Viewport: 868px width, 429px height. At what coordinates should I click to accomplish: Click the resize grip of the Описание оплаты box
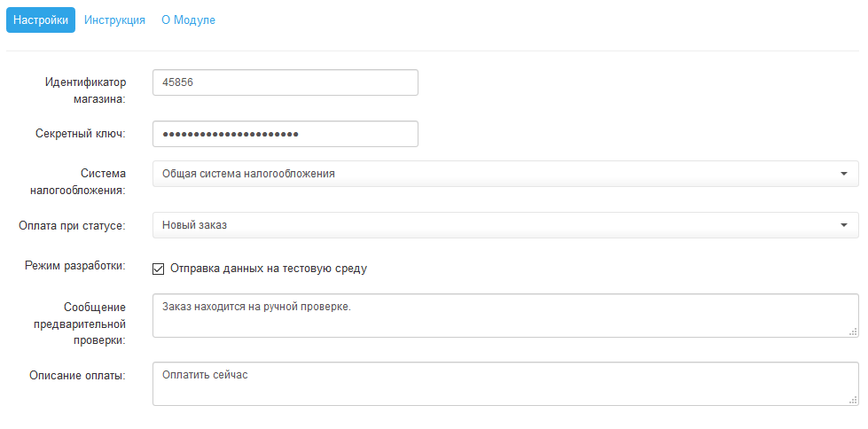point(853,401)
